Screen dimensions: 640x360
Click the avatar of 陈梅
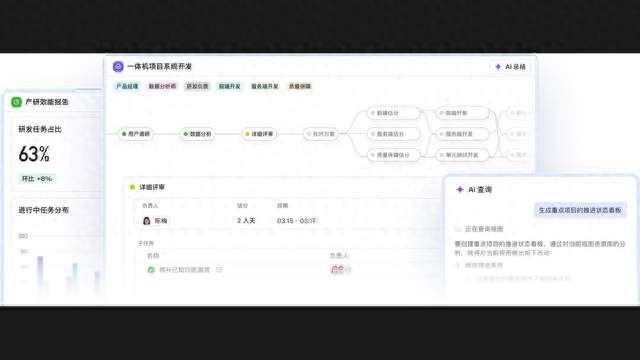(x=147, y=221)
